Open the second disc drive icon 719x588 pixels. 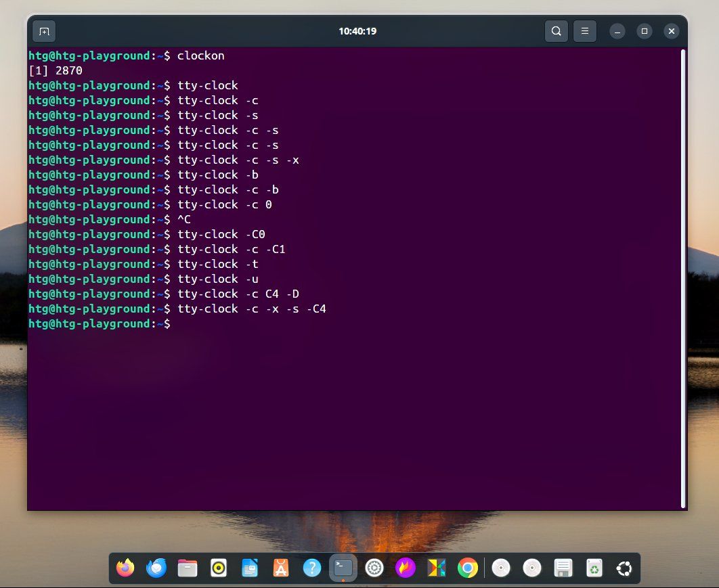[532, 568]
